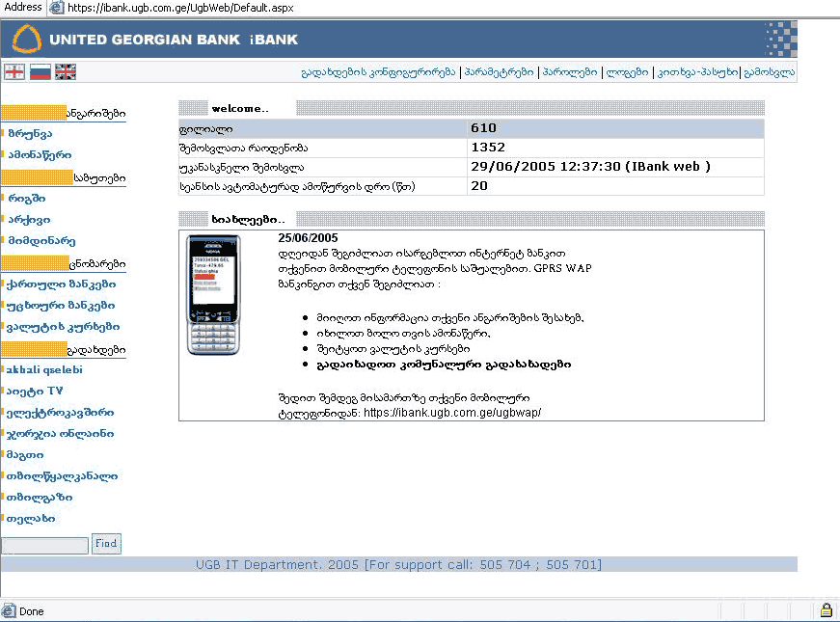840x622 pixels.
Task: Open ლოგები in top menu
Action: [627, 71]
